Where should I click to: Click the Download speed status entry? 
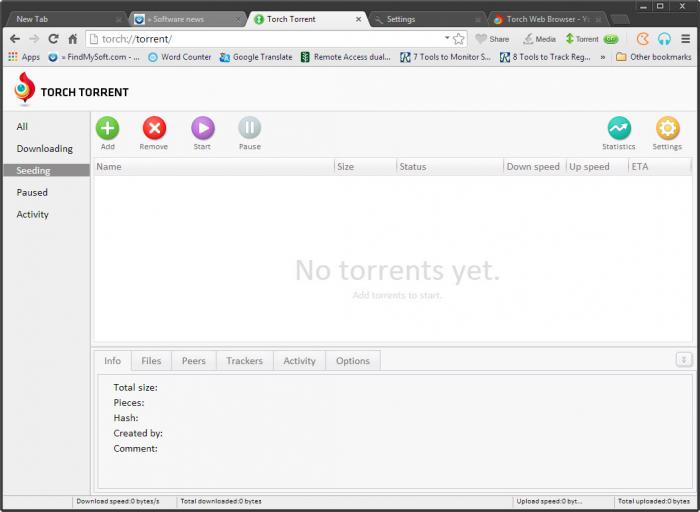pos(118,501)
